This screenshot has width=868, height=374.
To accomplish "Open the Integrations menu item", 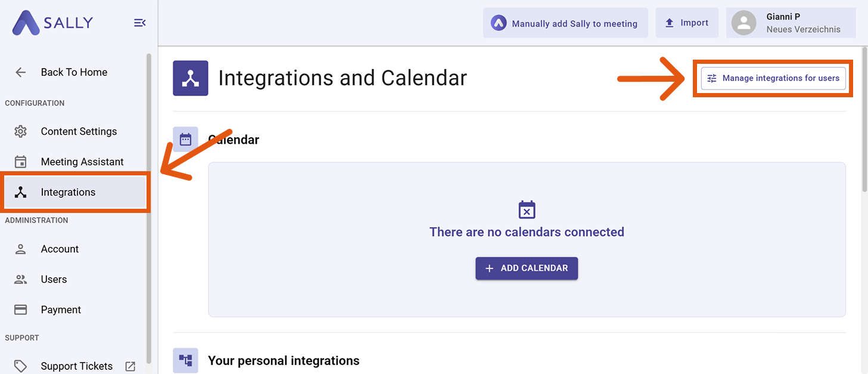I will [68, 192].
